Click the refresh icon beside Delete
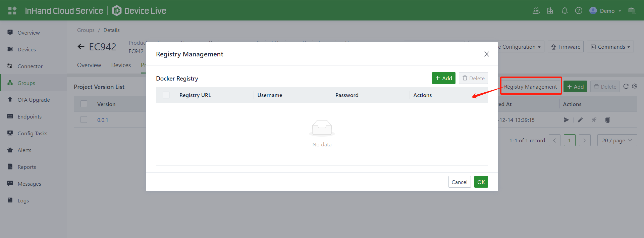This screenshot has height=238, width=644. coord(626,87)
